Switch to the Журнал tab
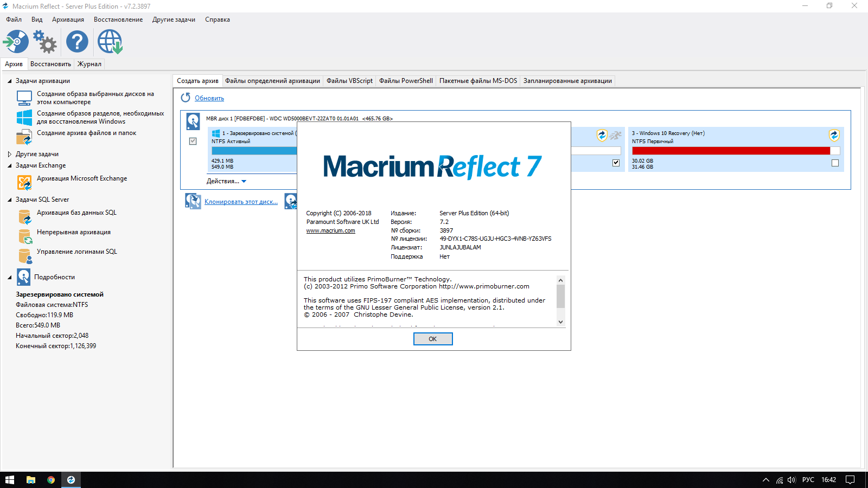 pyautogui.click(x=90, y=64)
